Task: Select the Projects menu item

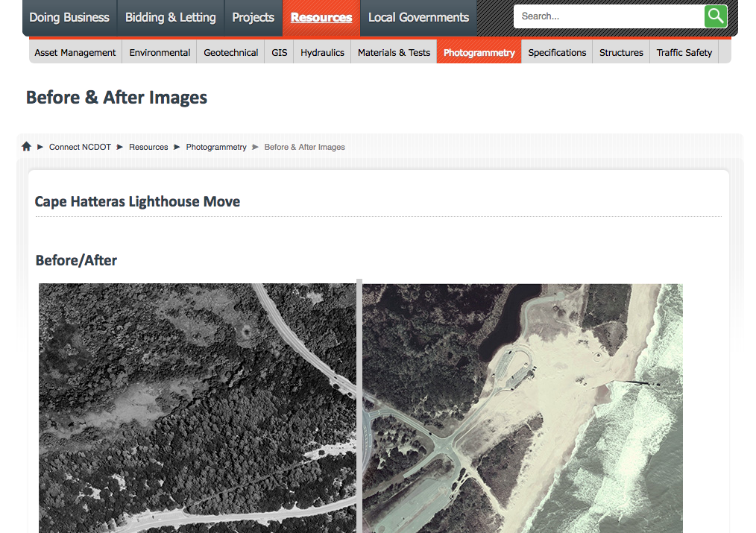Action: (x=253, y=18)
